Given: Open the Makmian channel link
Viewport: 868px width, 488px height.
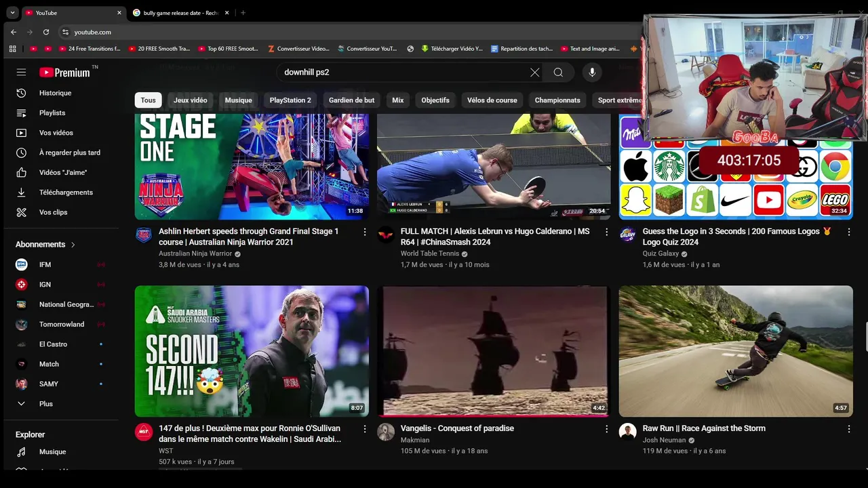Looking at the screenshot, I should tap(415, 440).
